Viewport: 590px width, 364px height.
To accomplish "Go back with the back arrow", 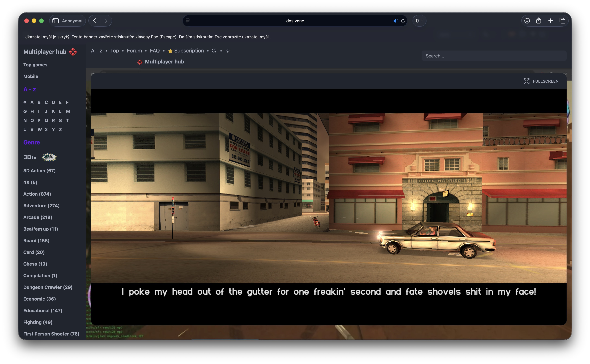I will coord(95,21).
